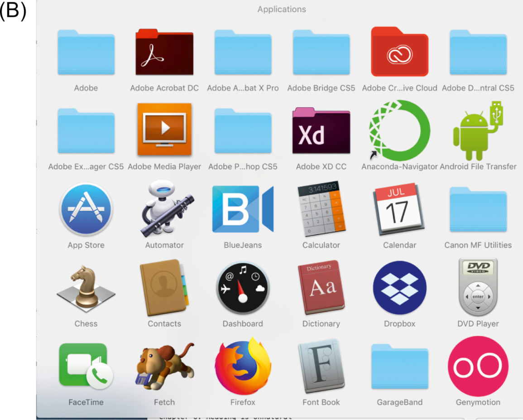523x420 pixels.
Task: Launch Firefox browser
Action: click(x=243, y=366)
